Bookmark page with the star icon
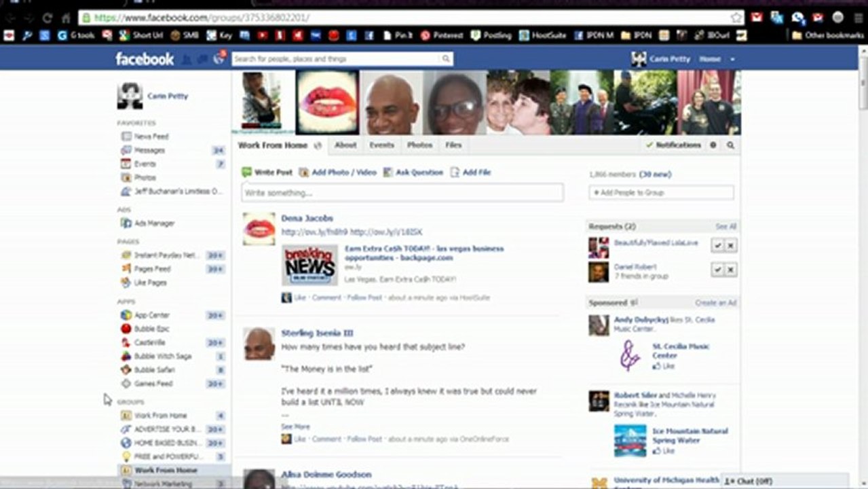 [x=736, y=18]
